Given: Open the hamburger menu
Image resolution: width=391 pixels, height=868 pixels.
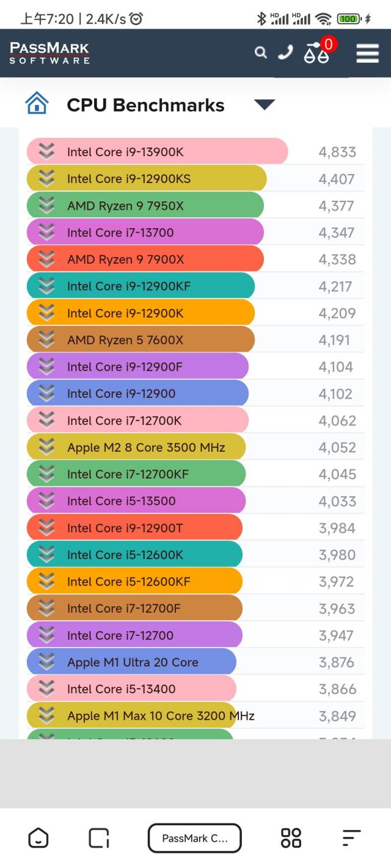Looking at the screenshot, I should coord(367,53).
